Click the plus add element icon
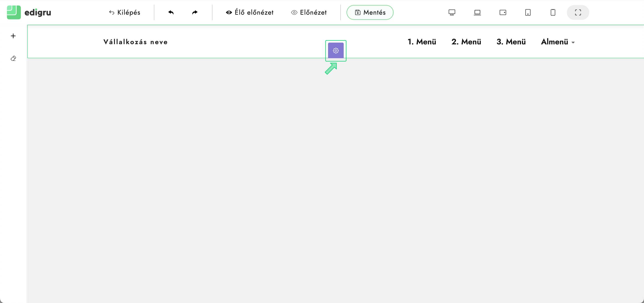Viewport: 644px width, 303px height. [x=13, y=36]
